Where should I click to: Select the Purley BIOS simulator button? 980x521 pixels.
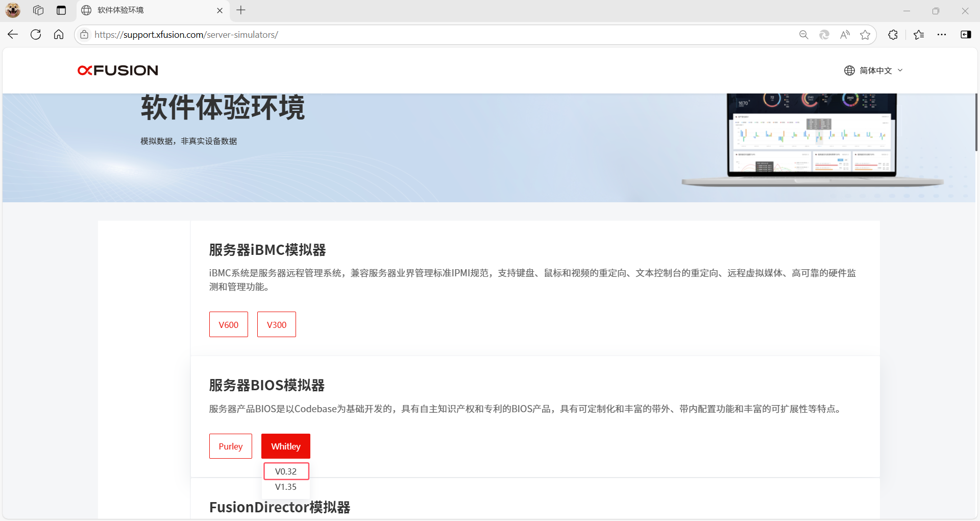(x=231, y=446)
